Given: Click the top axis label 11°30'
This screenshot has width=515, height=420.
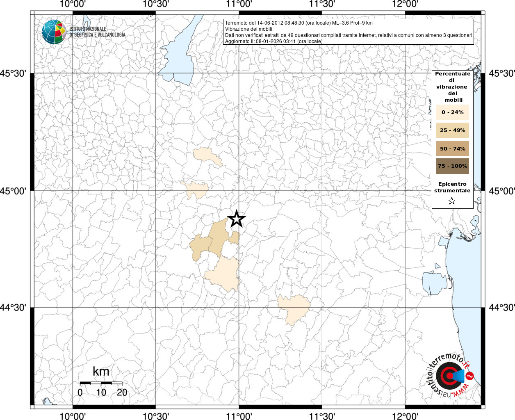Looking at the screenshot, I should pos(322,4).
